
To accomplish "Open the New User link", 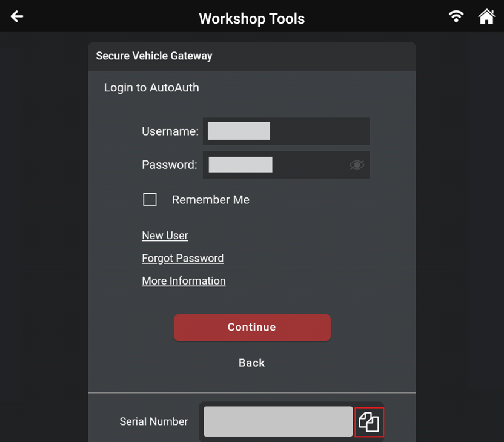I will click(x=165, y=236).
